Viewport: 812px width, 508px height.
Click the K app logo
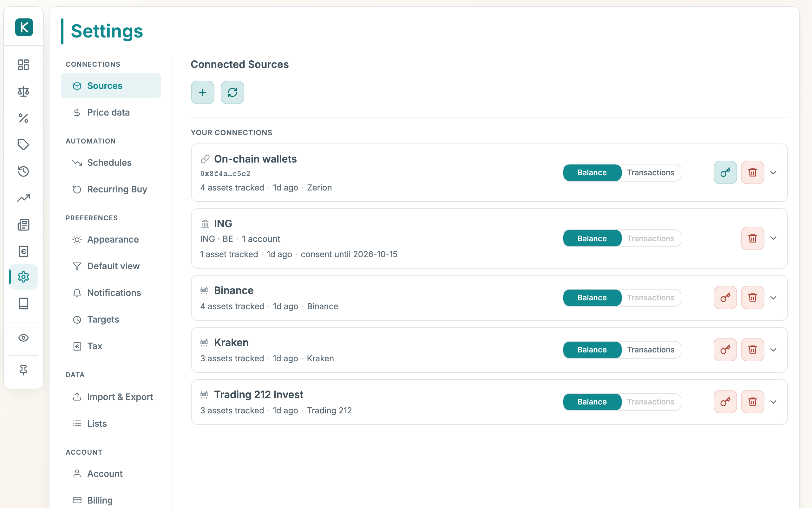coord(24,27)
